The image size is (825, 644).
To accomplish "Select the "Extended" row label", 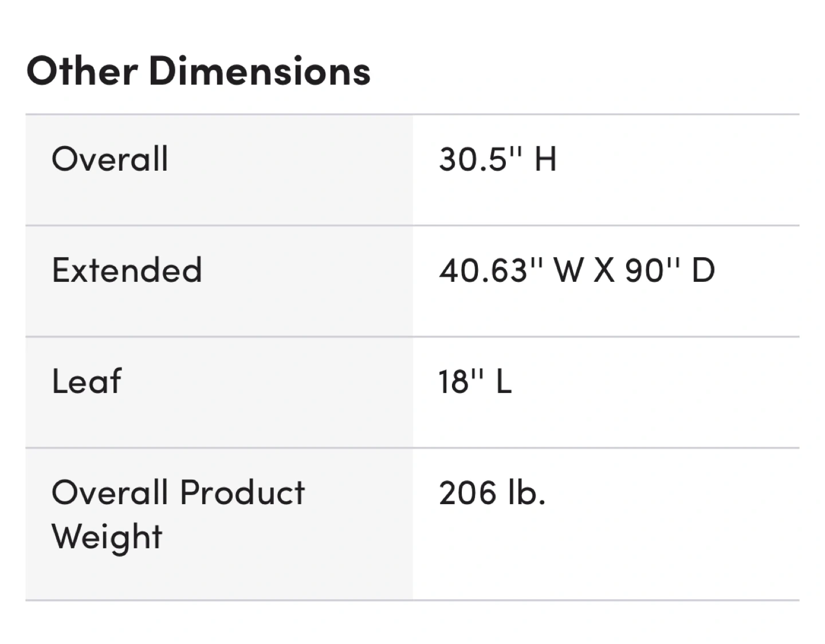I will coord(127,270).
